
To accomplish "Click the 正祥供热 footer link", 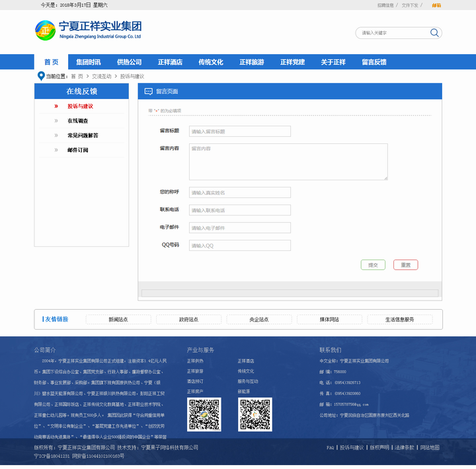I will point(195,361).
